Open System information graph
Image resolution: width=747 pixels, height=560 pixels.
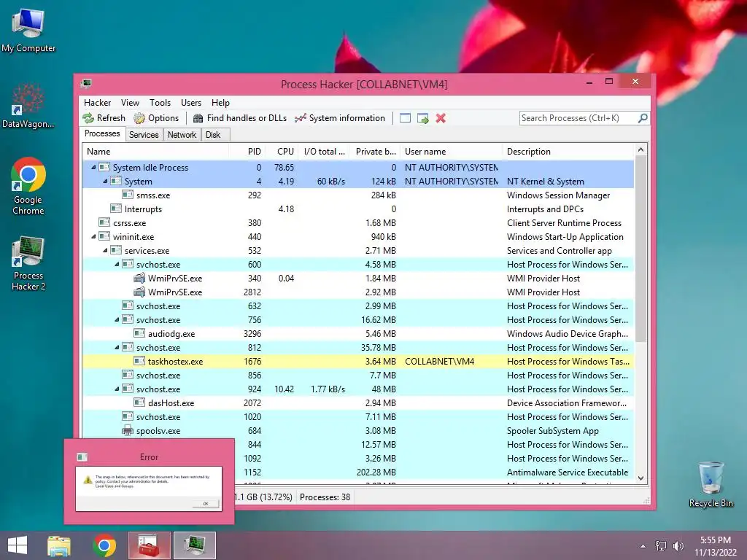click(x=340, y=118)
